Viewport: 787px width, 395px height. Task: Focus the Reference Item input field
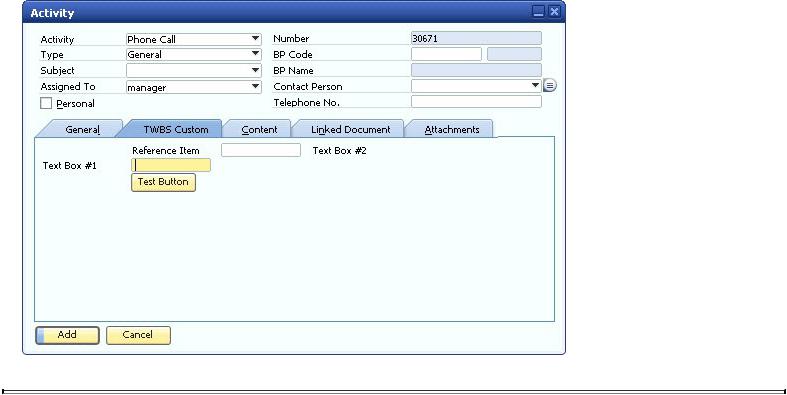pyautogui.click(x=261, y=150)
